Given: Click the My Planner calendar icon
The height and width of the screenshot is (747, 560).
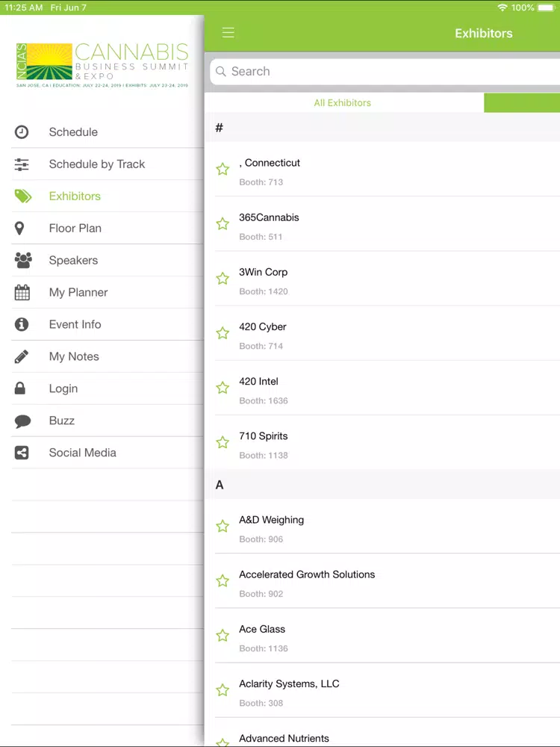Looking at the screenshot, I should pyautogui.click(x=22, y=292).
